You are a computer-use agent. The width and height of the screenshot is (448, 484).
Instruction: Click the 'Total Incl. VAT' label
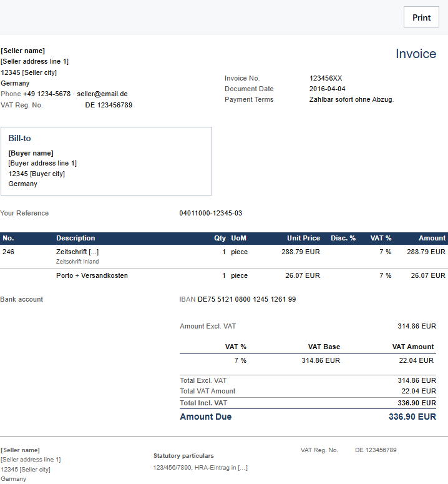pyautogui.click(x=203, y=403)
